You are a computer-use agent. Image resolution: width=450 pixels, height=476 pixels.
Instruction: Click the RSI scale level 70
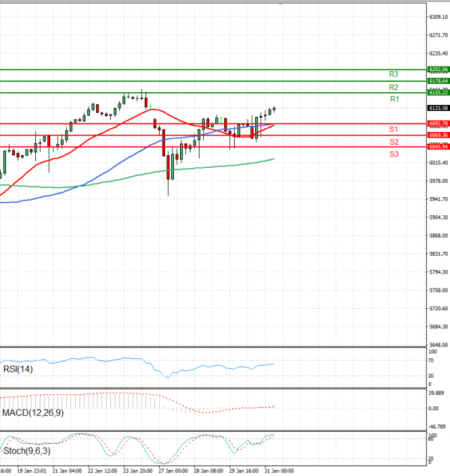(430, 361)
